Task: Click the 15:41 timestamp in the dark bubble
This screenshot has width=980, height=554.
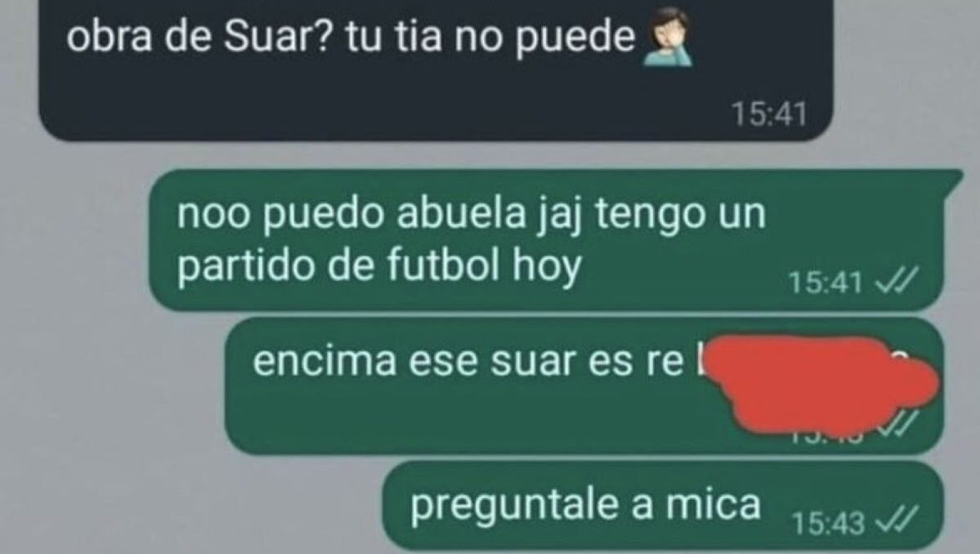Action: pos(769,114)
